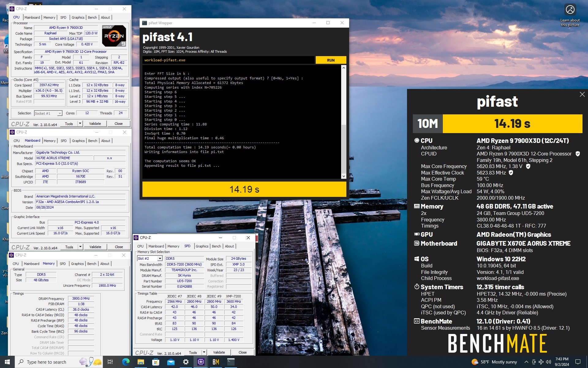The height and width of the screenshot is (368, 588).
Task: Click the verified shield next to CPUID
Action: point(578,154)
